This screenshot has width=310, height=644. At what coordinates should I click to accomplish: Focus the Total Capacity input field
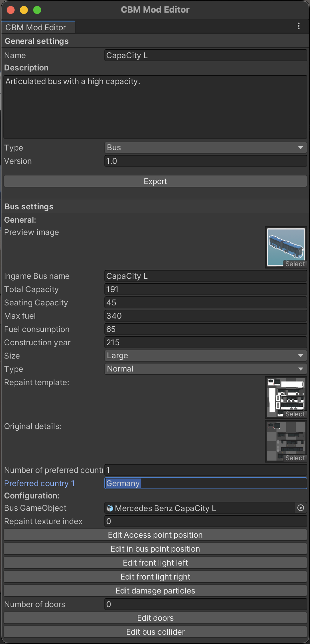(x=206, y=289)
